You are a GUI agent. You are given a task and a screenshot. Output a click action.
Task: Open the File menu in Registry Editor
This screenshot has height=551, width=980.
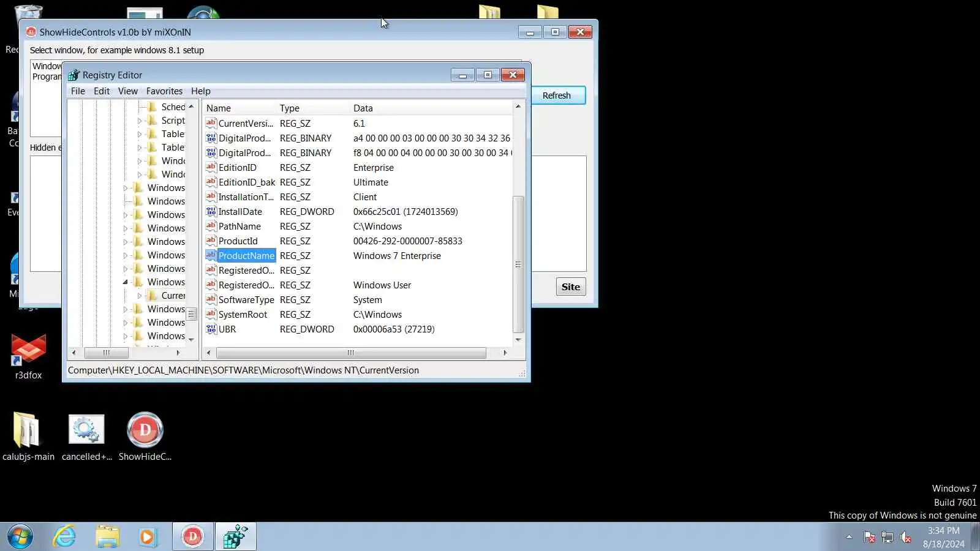pyautogui.click(x=78, y=91)
